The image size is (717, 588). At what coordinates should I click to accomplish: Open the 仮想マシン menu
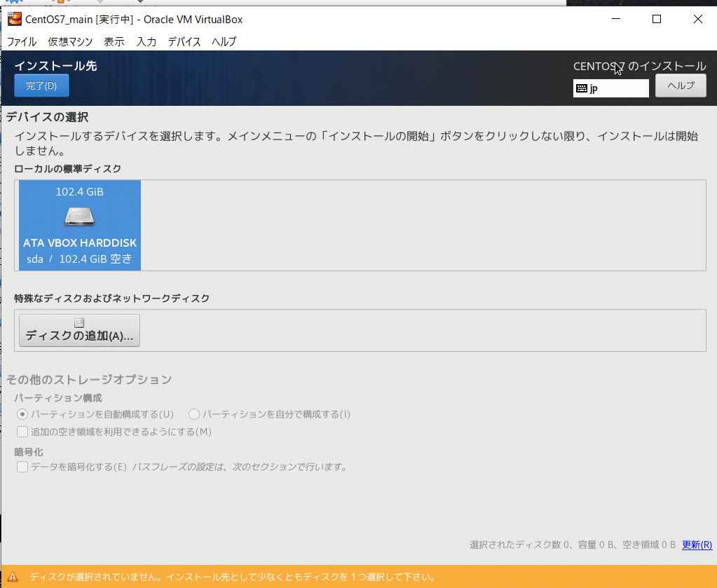coord(70,41)
